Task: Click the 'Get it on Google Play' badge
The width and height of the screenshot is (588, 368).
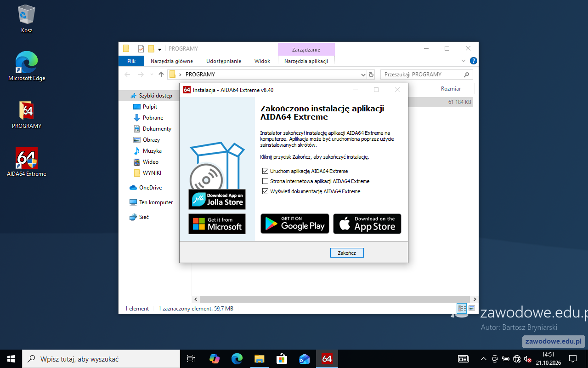Action: (295, 224)
